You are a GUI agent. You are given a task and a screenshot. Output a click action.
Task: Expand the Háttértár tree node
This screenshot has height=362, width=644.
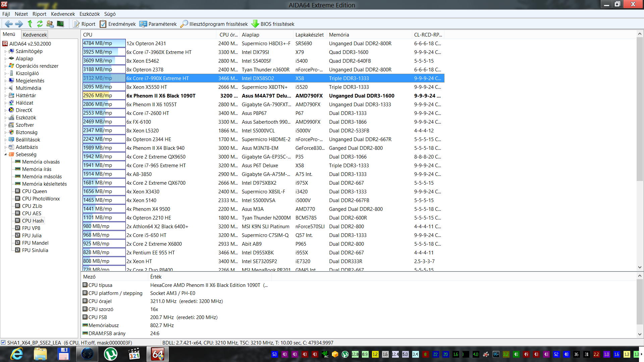(x=5, y=96)
